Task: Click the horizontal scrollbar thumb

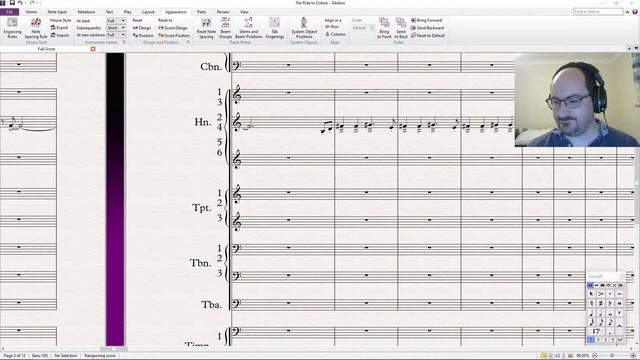Action: point(114,349)
